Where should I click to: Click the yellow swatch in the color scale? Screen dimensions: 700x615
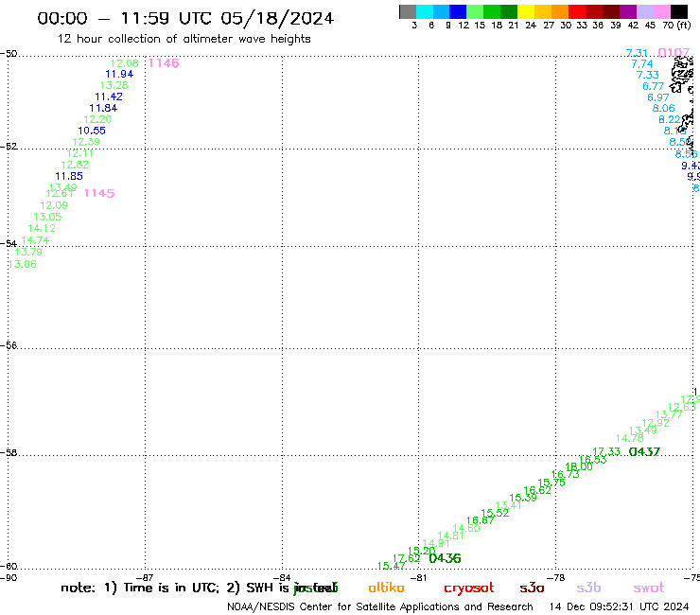pos(526,11)
